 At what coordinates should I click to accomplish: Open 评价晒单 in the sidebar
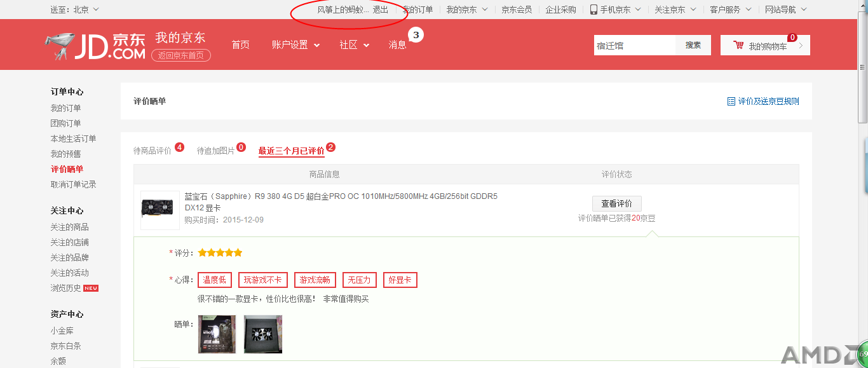[x=67, y=169]
